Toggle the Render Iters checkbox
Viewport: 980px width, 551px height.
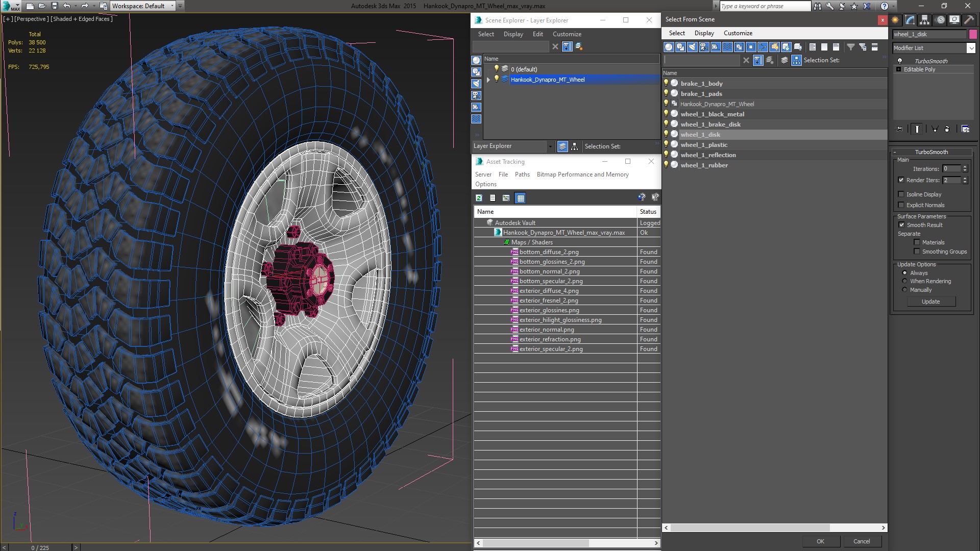point(901,180)
